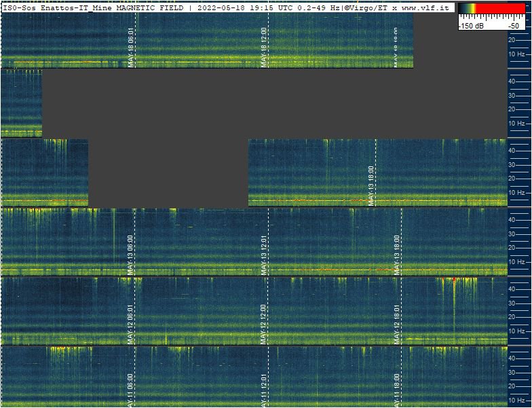Click the 0.2-49 Hz range text
Screen dimensions: 532x408
319,7
